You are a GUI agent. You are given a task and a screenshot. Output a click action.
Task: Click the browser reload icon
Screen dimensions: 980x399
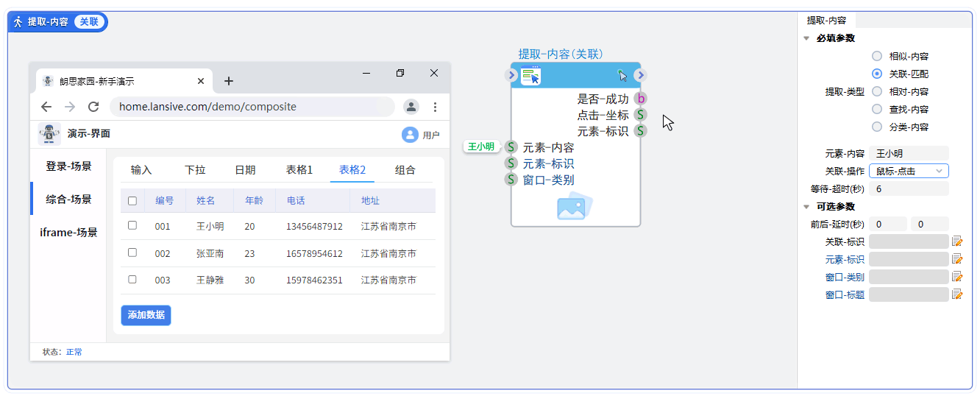pos(93,107)
